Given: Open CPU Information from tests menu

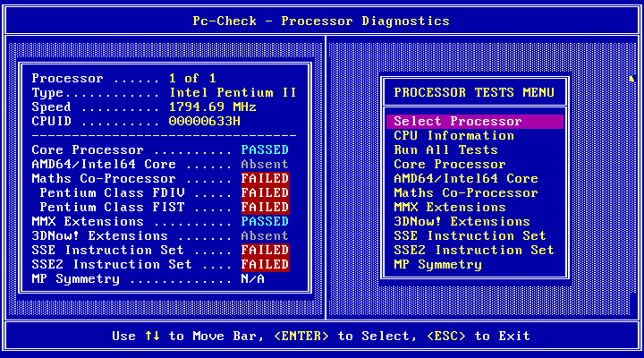Looking at the screenshot, I should [x=453, y=136].
